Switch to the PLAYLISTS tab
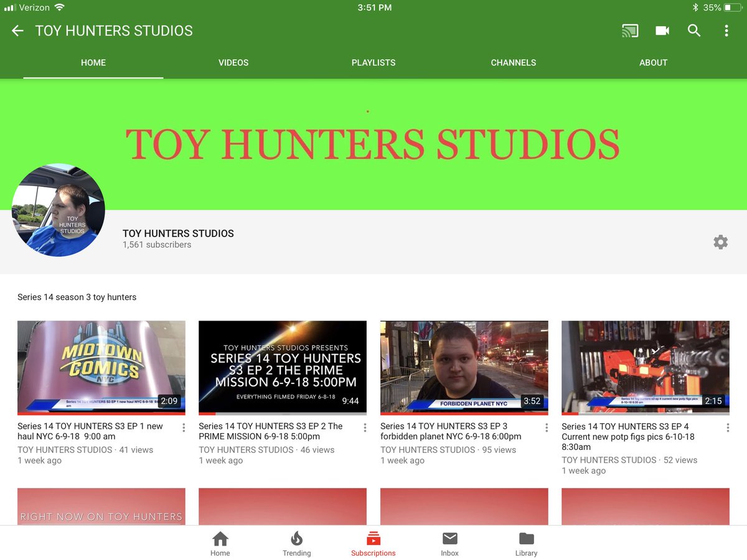Image resolution: width=747 pixels, height=560 pixels. pos(374,62)
